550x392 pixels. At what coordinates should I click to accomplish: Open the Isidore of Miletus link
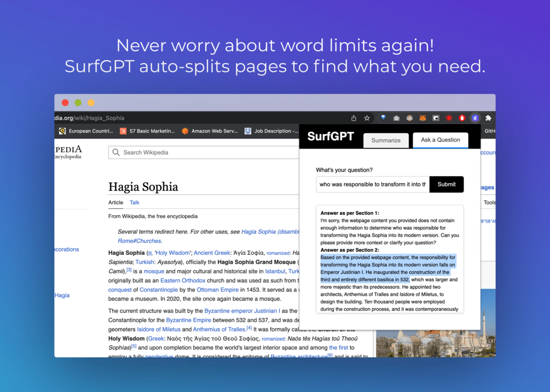pyautogui.click(x=159, y=329)
